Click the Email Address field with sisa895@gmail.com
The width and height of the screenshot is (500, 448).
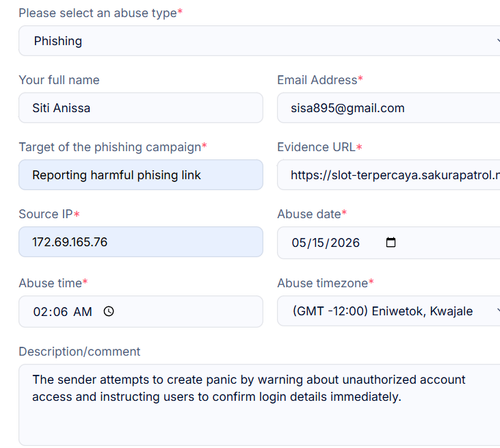389,108
